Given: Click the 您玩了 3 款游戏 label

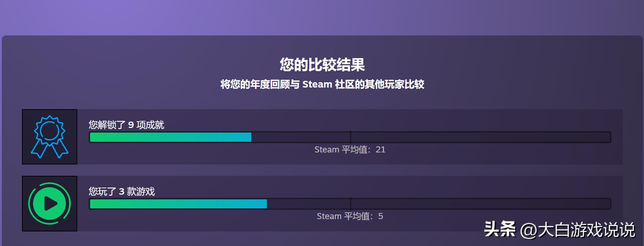Looking at the screenshot, I should pos(122,191).
